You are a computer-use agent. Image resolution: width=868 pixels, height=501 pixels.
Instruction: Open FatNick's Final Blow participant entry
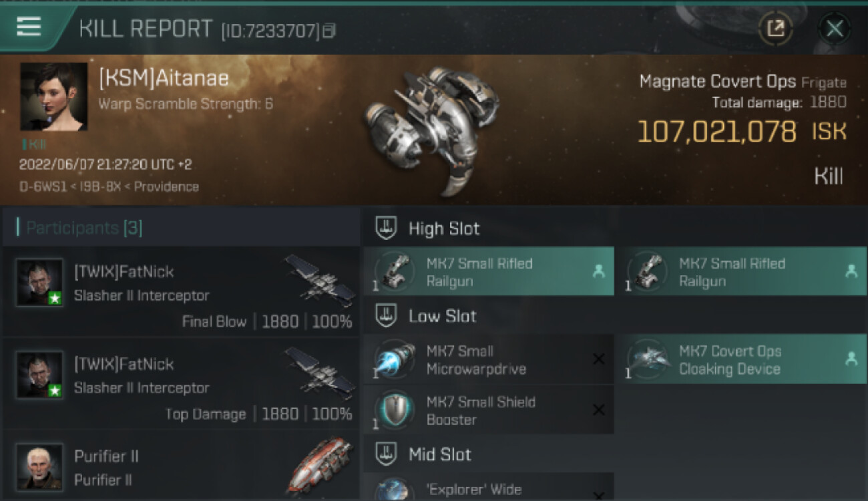(182, 291)
